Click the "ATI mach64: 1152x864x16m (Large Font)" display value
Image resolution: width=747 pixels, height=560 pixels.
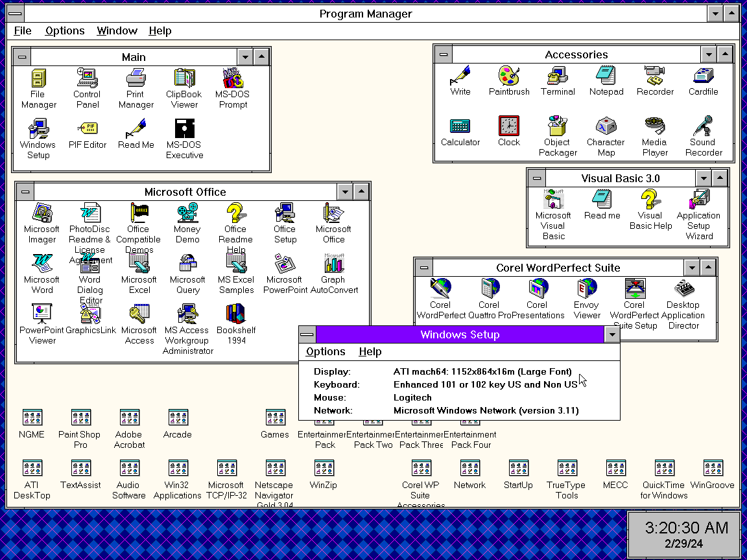[482, 372]
